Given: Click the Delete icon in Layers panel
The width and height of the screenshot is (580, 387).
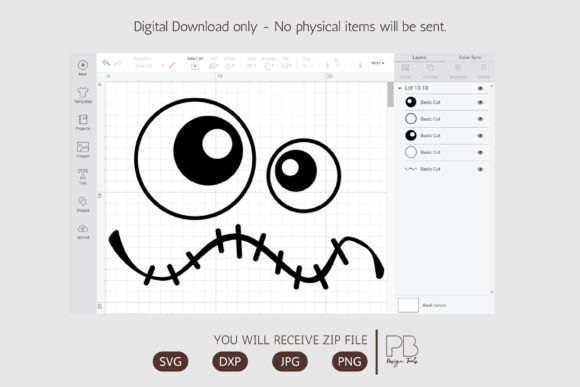Looking at the screenshot, I should (483, 68).
